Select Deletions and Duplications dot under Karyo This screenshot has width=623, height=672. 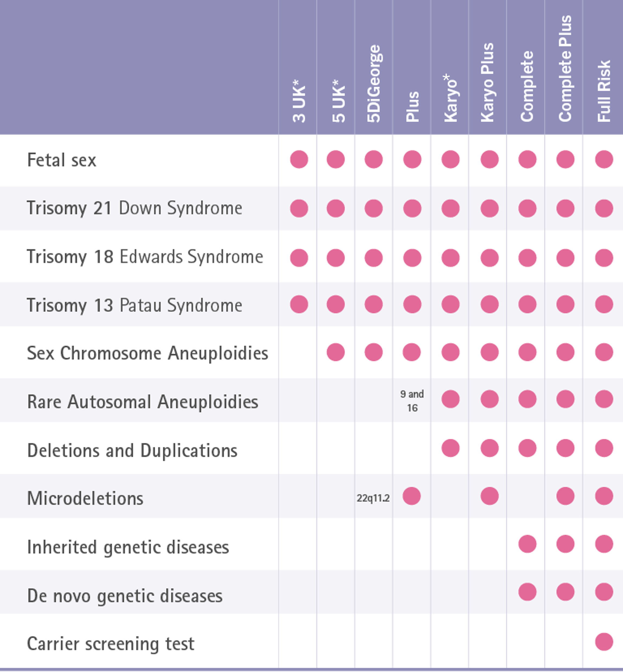pyautogui.click(x=450, y=448)
